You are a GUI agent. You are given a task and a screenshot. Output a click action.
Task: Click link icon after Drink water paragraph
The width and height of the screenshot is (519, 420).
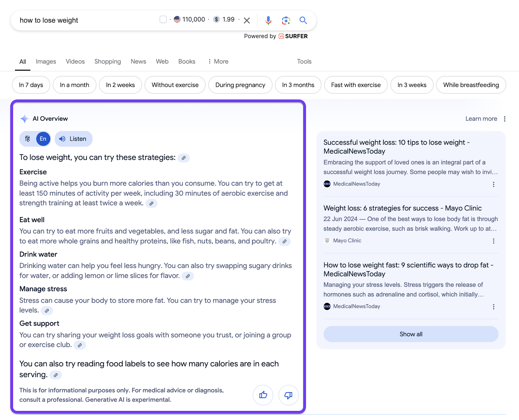[188, 276]
